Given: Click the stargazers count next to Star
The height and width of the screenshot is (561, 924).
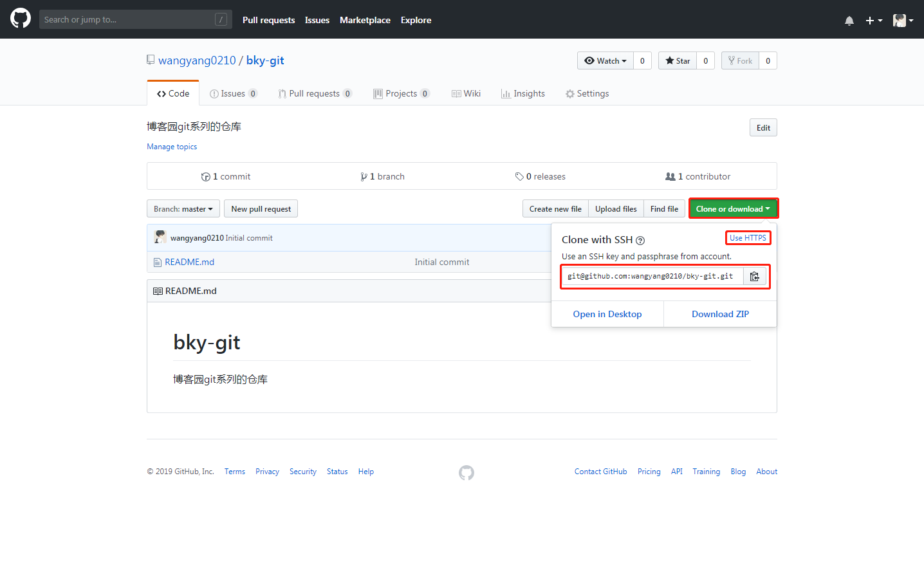Looking at the screenshot, I should click(x=705, y=60).
